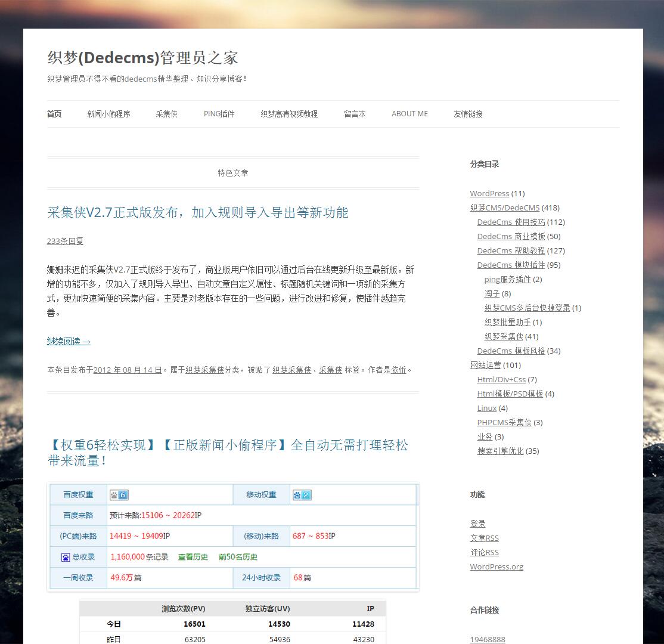Open the DedeCms 帮助教程 category
This screenshot has height=644, width=664.
click(511, 251)
